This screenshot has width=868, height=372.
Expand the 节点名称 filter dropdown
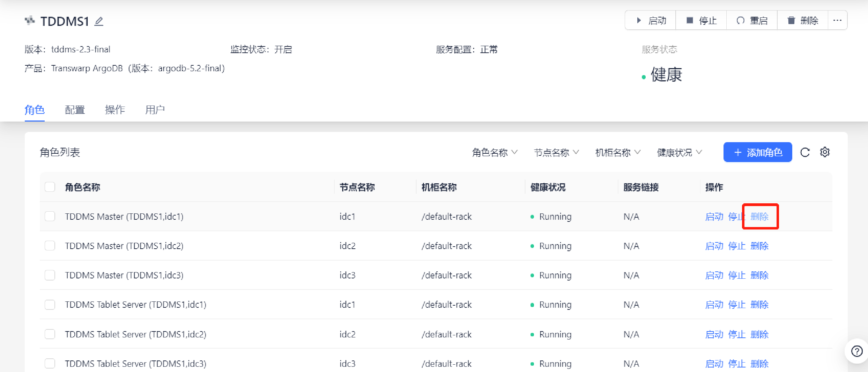tap(556, 153)
